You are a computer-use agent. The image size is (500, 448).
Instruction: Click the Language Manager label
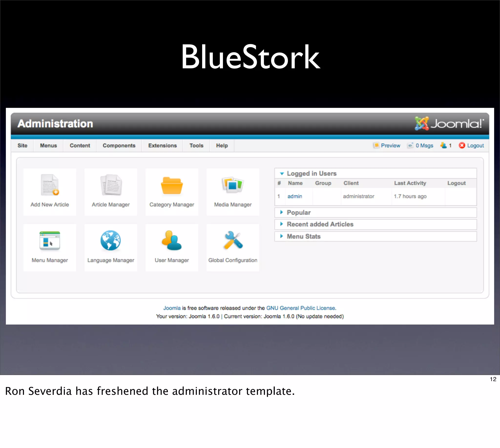tap(111, 260)
